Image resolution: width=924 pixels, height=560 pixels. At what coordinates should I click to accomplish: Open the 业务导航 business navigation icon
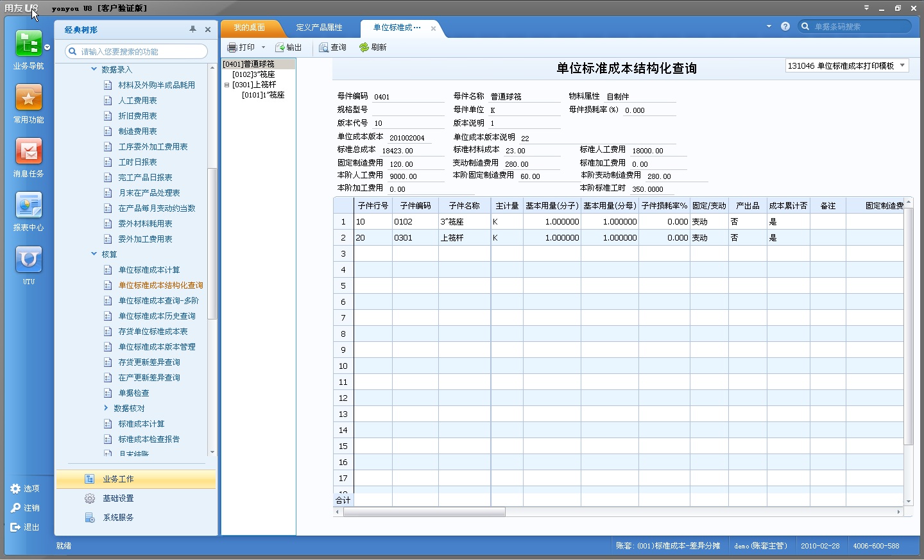click(x=29, y=44)
